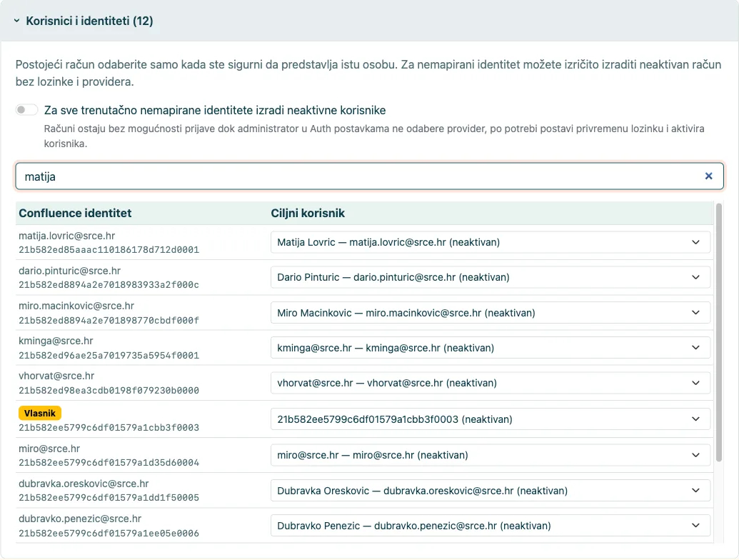Click the Confluence identitet column header

point(76,213)
